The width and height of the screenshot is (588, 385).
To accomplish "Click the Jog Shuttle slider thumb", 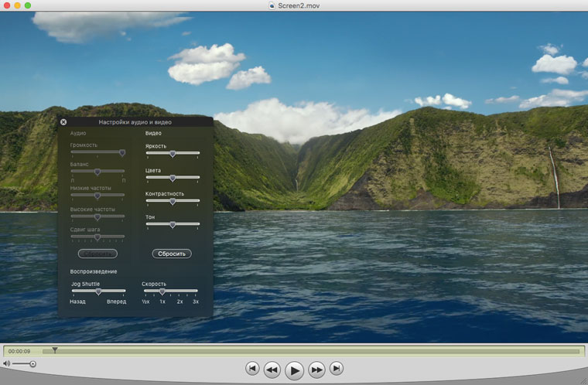I will [x=98, y=291].
